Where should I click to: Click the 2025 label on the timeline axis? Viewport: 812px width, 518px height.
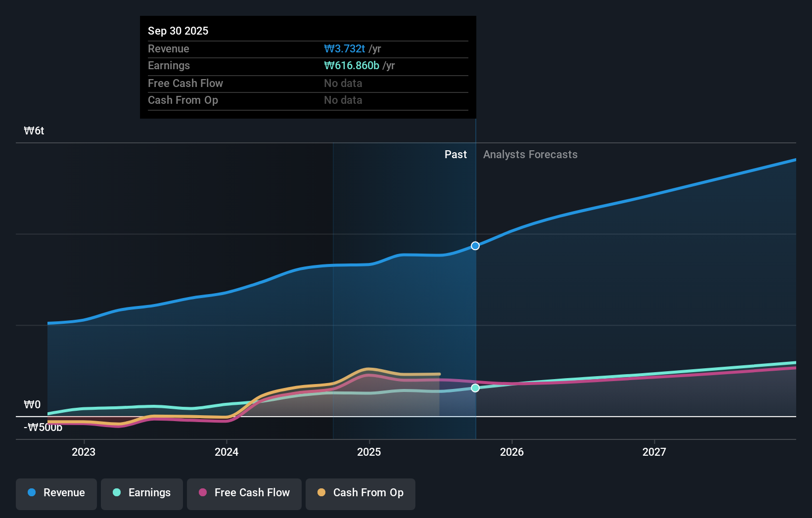click(x=369, y=452)
